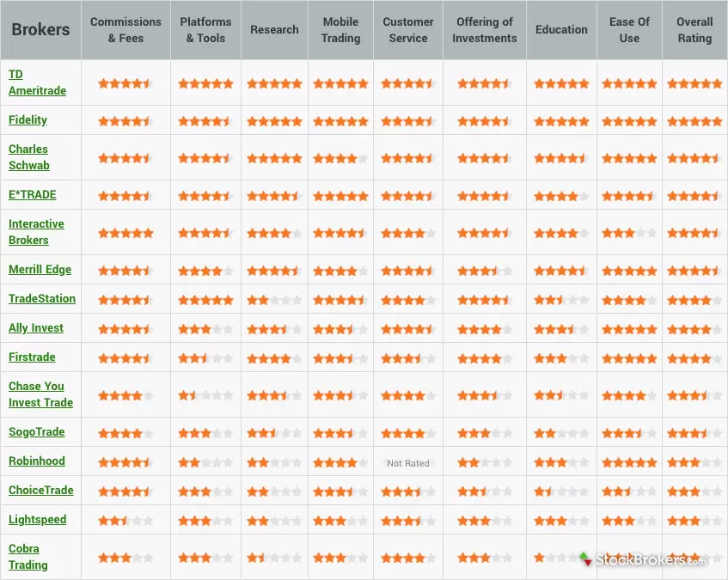Screen dimensions: 728x580
Task: Click Fidelity's five-star Research rating
Action: (274, 120)
